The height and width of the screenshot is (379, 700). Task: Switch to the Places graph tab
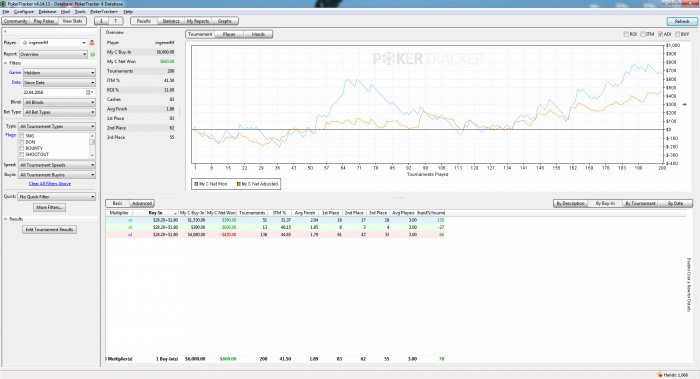[229, 34]
